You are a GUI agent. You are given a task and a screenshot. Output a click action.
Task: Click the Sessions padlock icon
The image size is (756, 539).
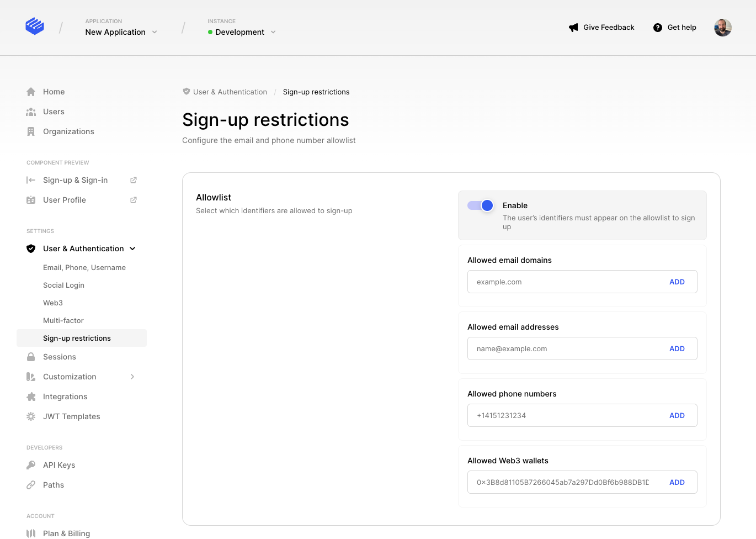(31, 357)
